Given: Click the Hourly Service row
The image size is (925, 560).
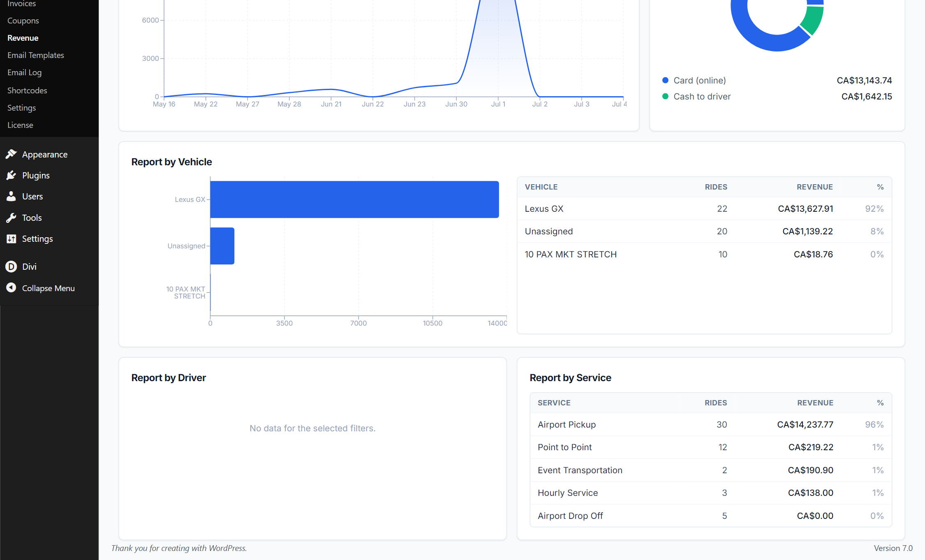Looking at the screenshot, I should tap(711, 493).
